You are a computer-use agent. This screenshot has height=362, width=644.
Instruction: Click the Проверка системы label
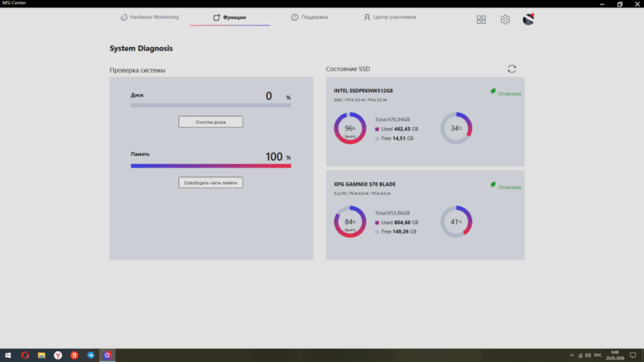coord(137,70)
